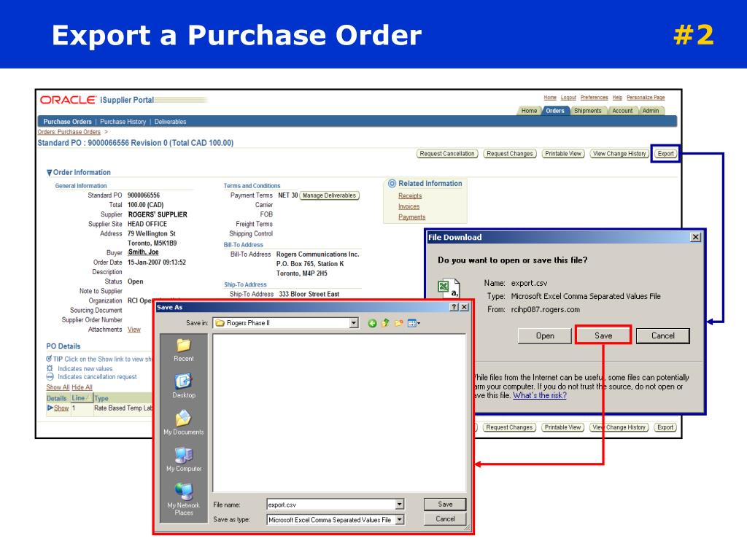This screenshot has width=747, height=560.
Task: Select the Desktop icon in Save As sidebar
Action: coord(183,386)
